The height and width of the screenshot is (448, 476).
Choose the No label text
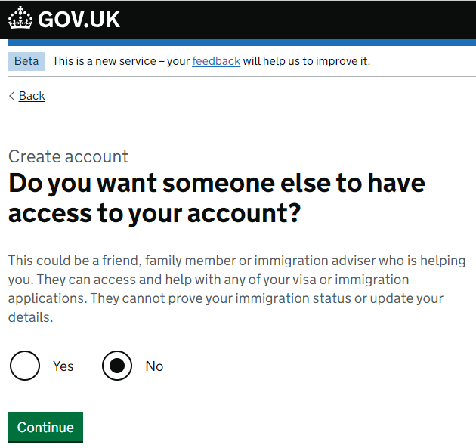[155, 366]
